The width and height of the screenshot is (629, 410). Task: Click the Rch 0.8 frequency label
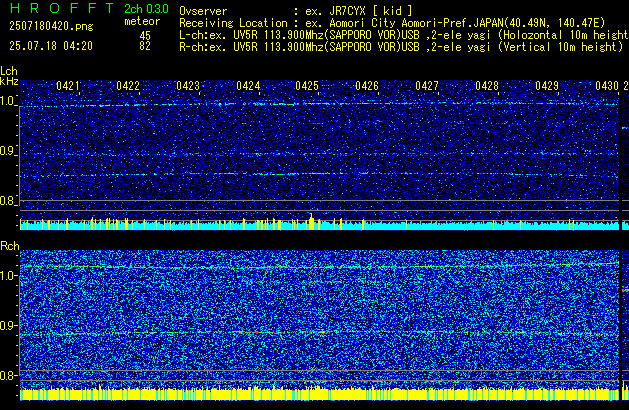click(x=8, y=375)
